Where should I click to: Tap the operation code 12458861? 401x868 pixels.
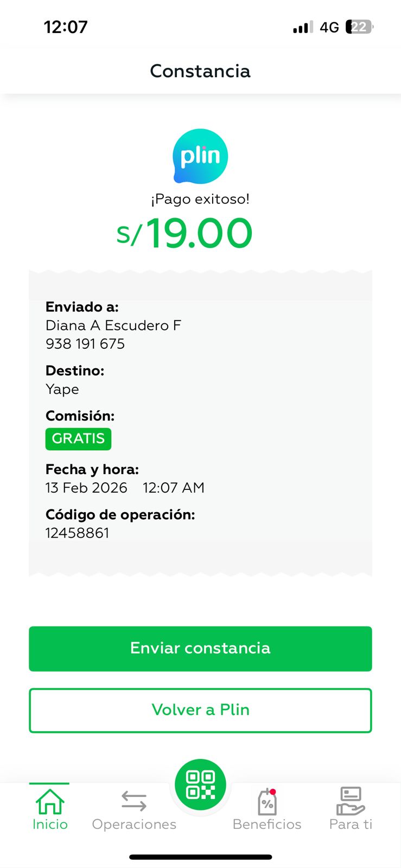click(x=77, y=533)
